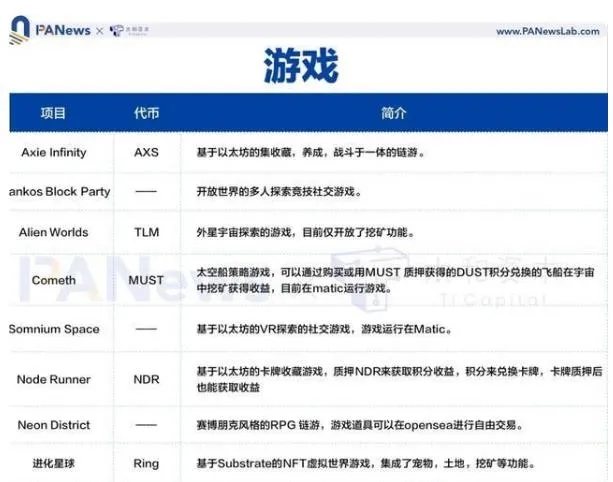Select the MUST token cell
Viewport: 613px width, 482px height.
pos(146,280)
